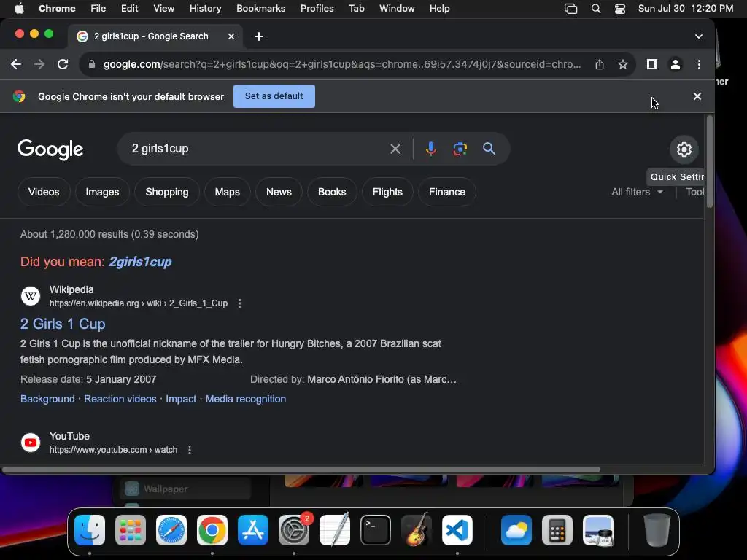This screenshot has width=747, height=560.
Task: Open options for the Wikipedia result
Action: (x=239, y=303)
